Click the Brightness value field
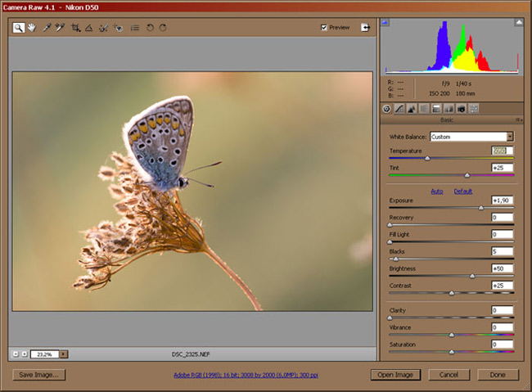 click(503, 268)
